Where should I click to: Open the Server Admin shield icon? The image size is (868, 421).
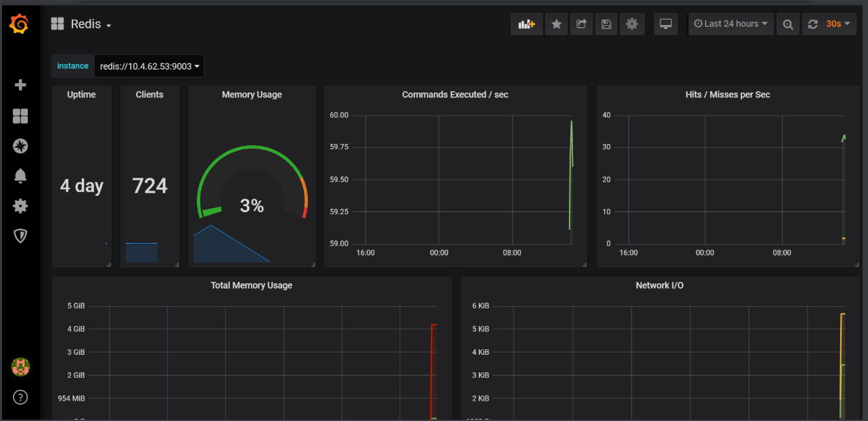click(x=20, y=235)
